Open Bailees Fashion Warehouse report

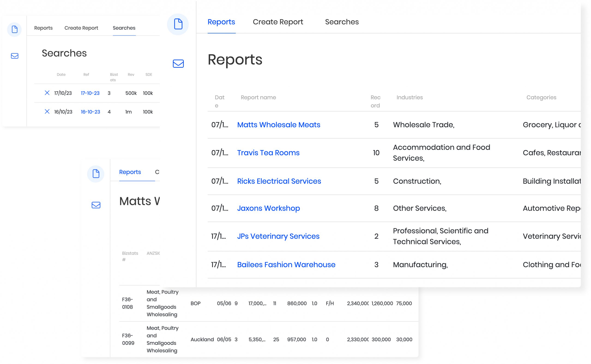(286, 265)
